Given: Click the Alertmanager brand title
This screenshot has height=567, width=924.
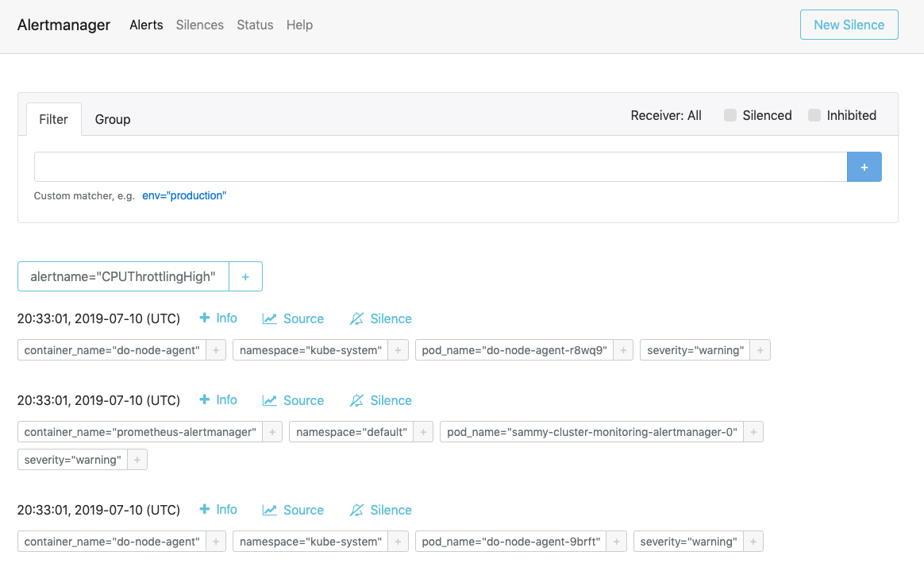Looking at the screenshot, I should [64, 25].
